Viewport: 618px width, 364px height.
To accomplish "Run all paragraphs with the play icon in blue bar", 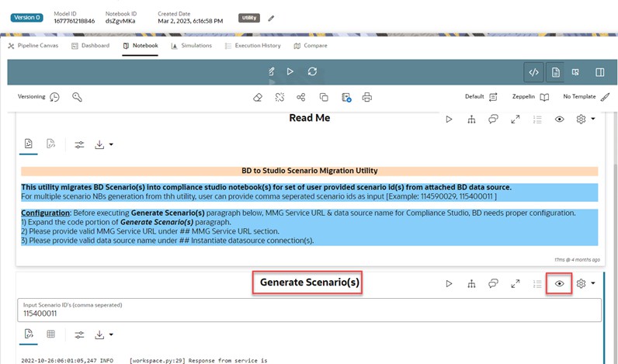I will [x=290, y=71].
